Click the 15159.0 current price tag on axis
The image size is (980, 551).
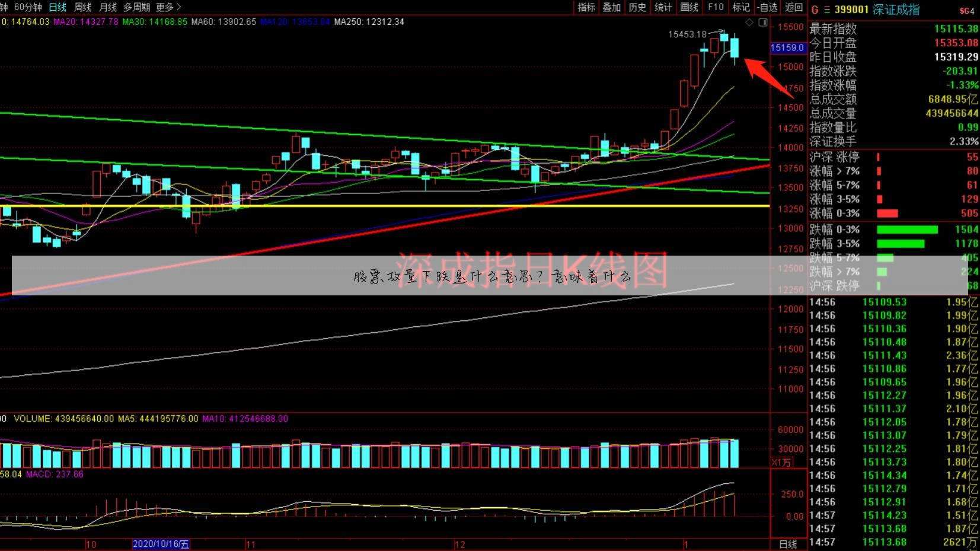tap(787, 47)
